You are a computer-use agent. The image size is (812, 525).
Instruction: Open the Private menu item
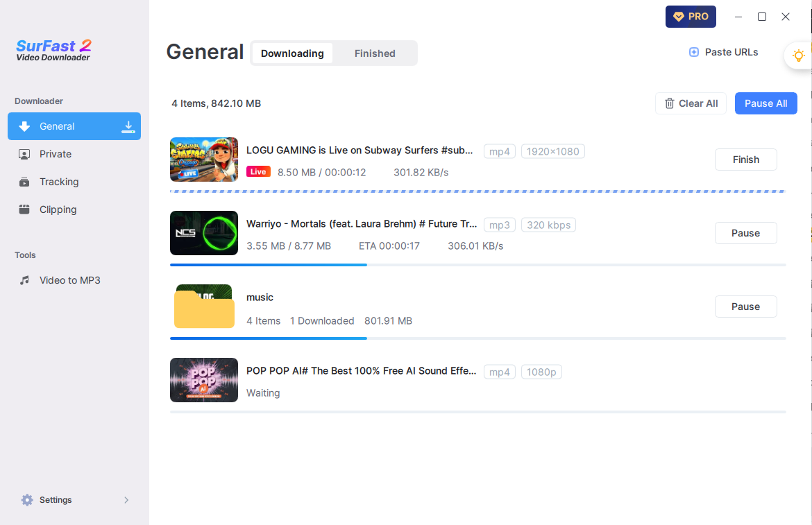(74, 154)
